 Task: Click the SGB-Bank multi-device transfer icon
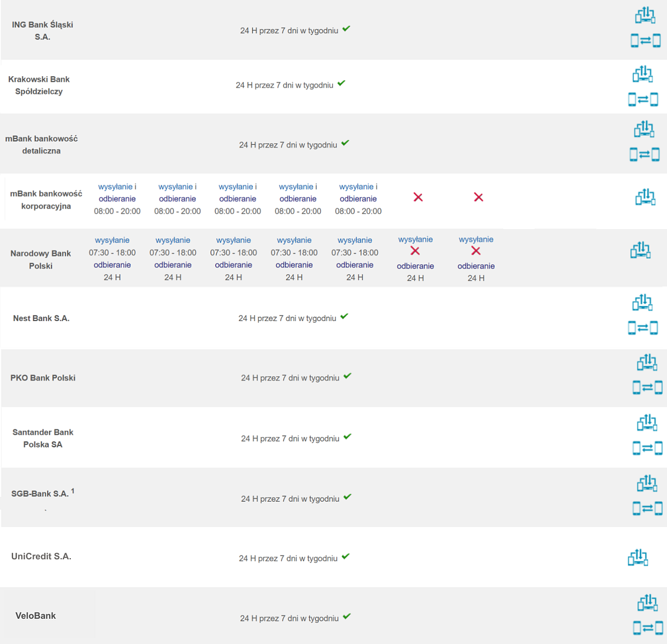click(x=647, y=484)
